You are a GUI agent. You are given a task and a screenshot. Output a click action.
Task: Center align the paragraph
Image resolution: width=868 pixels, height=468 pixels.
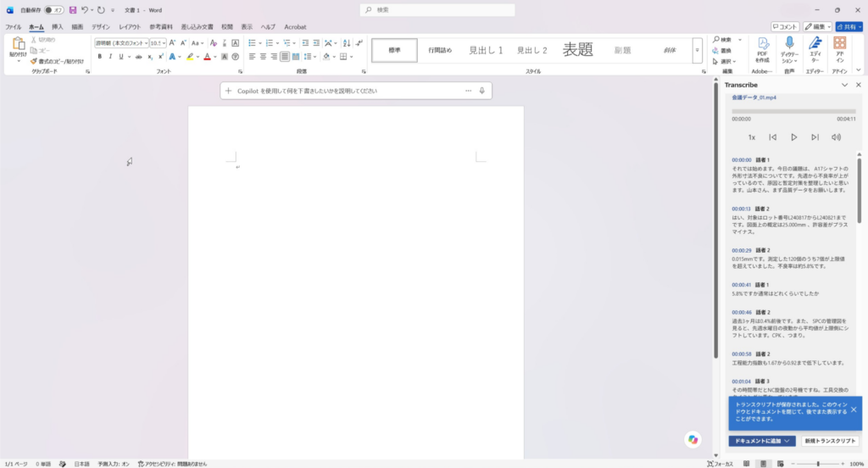point(263,57)
